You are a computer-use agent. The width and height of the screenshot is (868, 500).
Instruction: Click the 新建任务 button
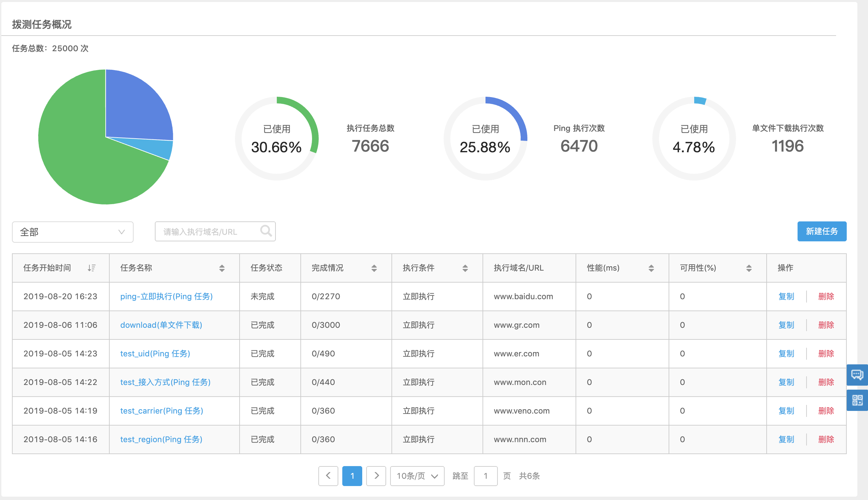point(822,231)
